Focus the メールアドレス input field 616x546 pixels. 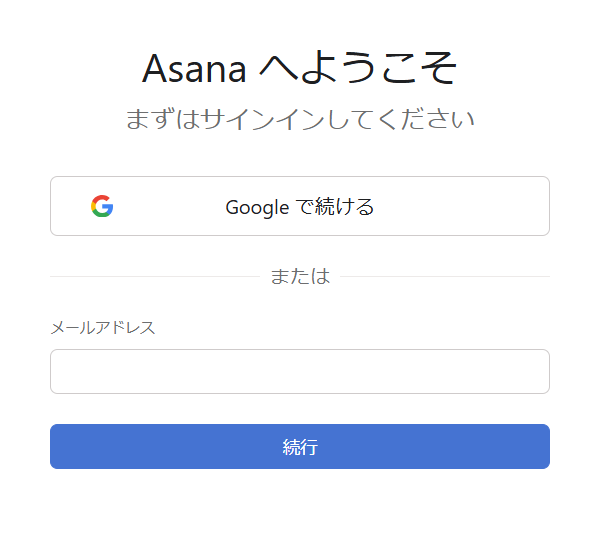(300, 371)
